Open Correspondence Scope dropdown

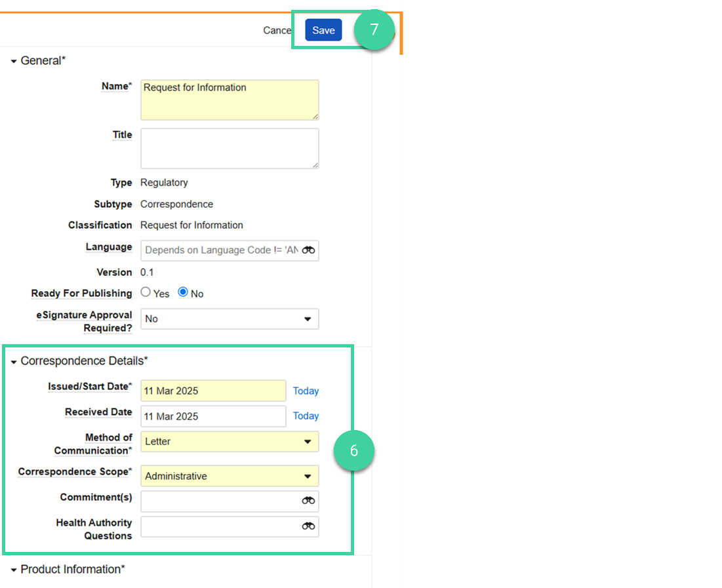pos(230,476)
